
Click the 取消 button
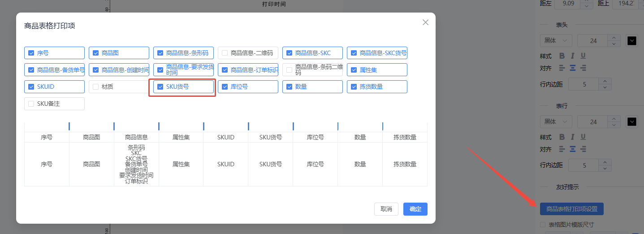click(386, 209)
